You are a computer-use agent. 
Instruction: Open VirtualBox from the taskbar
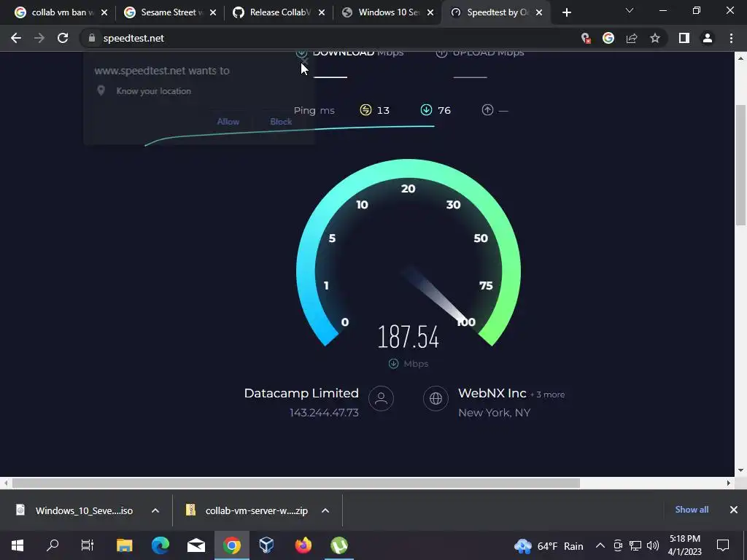[x=267, y=545]
